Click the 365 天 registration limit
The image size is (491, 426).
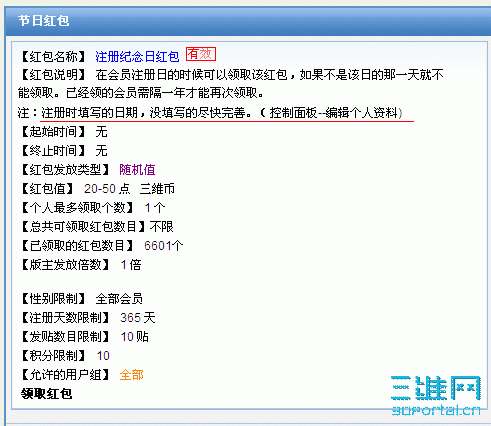click(x=138, y=317)
